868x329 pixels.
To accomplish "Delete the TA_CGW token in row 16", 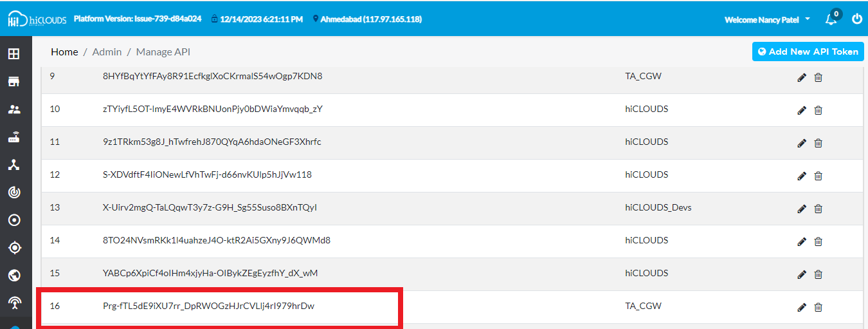I will pyautogui.click(x=818, y=307).
